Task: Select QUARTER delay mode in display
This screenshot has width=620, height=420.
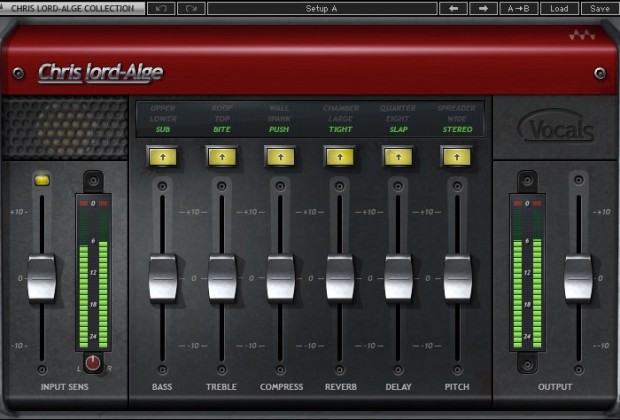Action: pyautogui.click(x=398, y=108)
